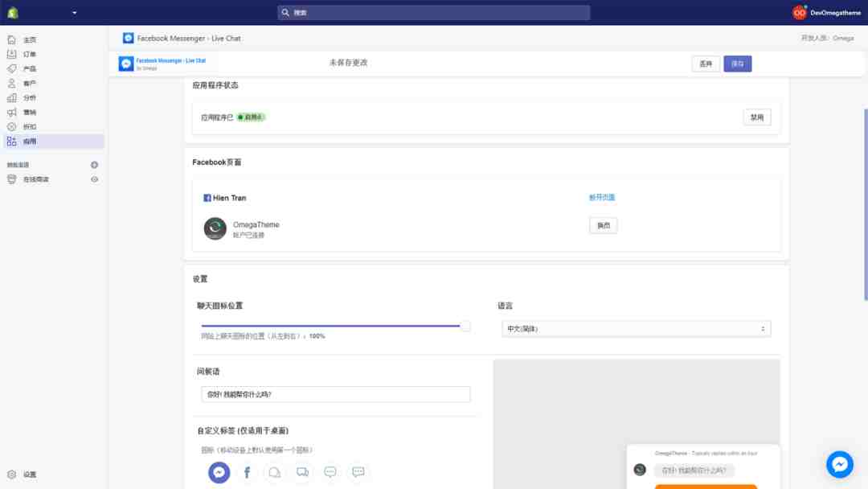The height and width of the screenshot is (489, 868).
Task: Select the highlighted Apps item in sidebar
Action: [53, 142]
